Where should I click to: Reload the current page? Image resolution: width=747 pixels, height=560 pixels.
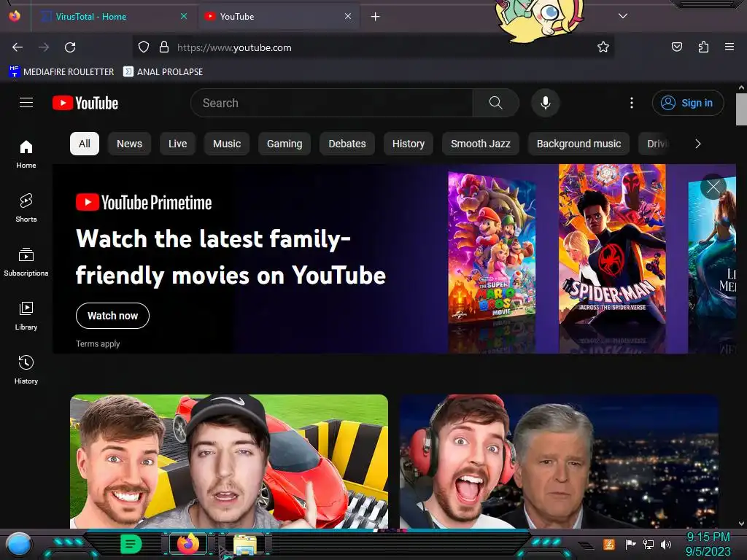coord(70,47)
